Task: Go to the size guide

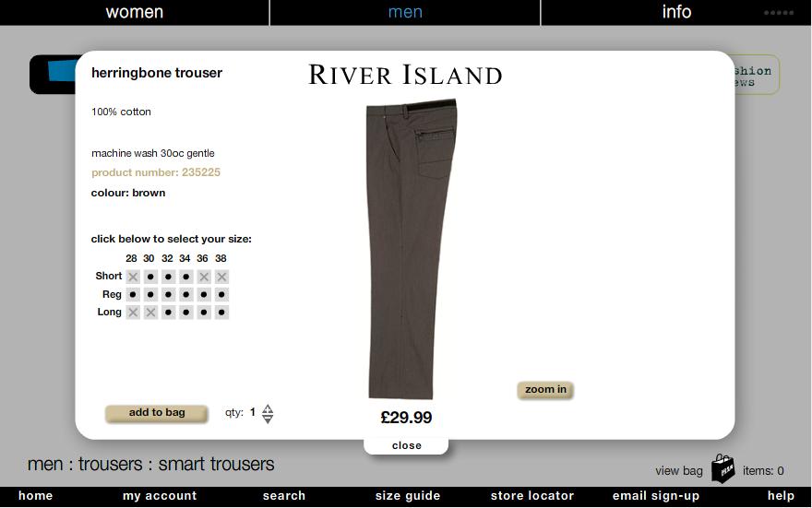Action: coord(408,496)
